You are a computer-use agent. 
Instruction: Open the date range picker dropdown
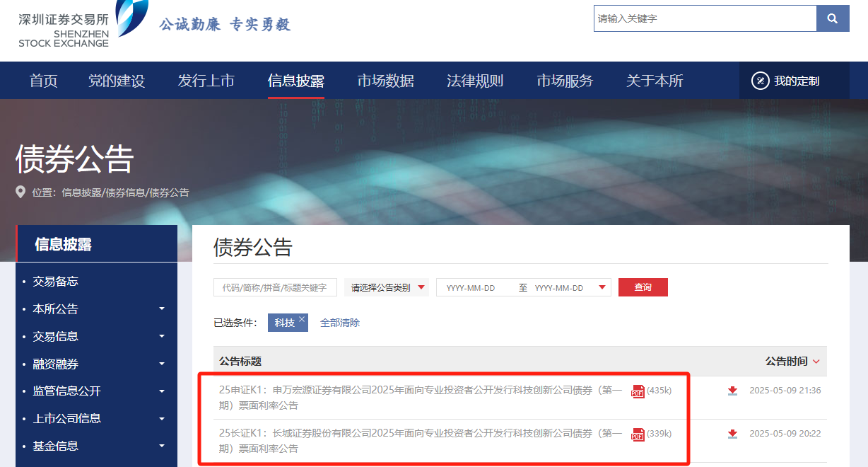pyautogui.click(x=602, y=287)
